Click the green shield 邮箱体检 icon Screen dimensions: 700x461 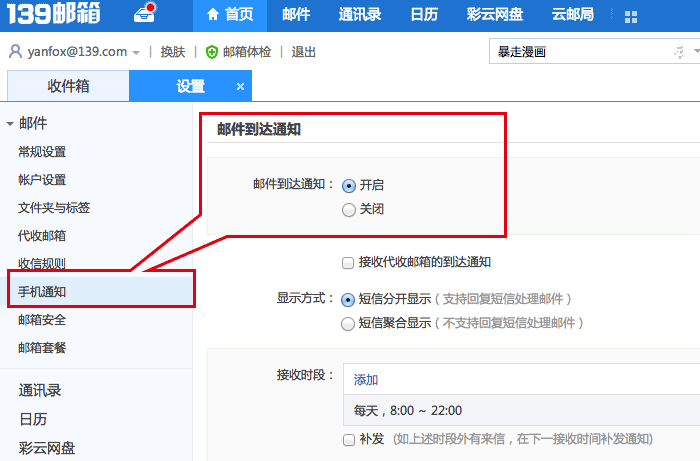211,52
